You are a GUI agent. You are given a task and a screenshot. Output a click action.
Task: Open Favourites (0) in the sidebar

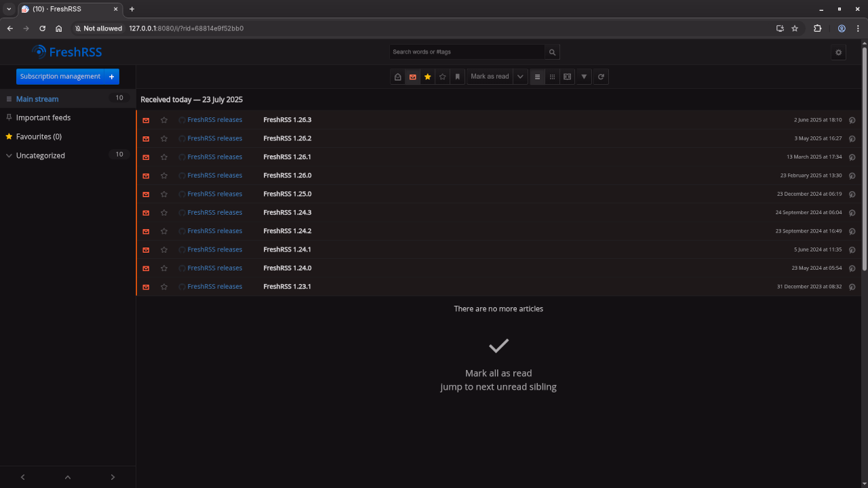[68, 136]
